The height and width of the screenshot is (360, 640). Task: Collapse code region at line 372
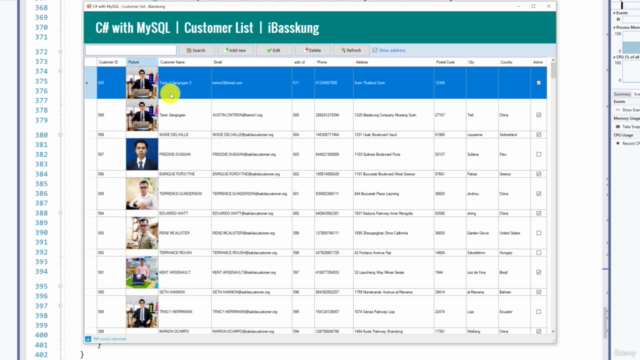point(60,52)
